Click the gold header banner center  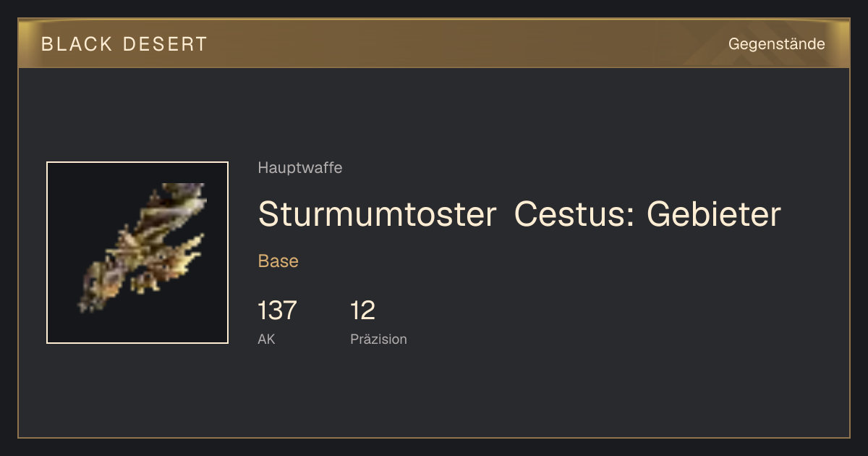(434, 43)
